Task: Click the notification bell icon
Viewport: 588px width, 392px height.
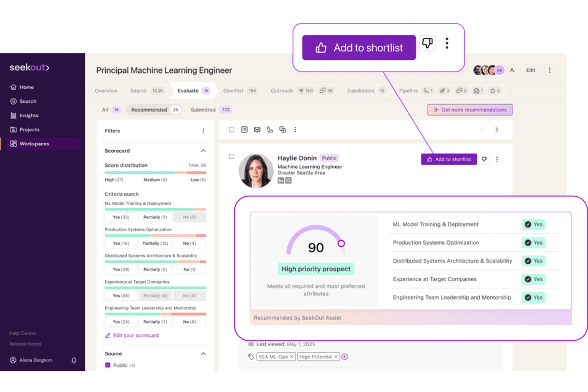Action: click(74, 360)
